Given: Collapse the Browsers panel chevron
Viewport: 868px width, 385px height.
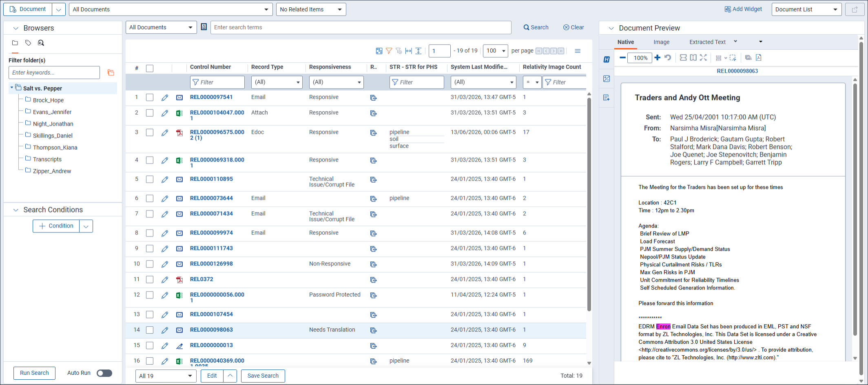Looking at the screenshot, I should coord(16,28).
